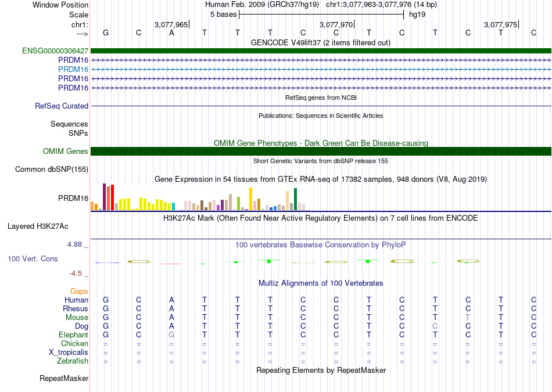Click the 4.88 upper conservation scale value
Image resolution: width=552 pixels, height=392 pixels.
click(x=74, y=244)
